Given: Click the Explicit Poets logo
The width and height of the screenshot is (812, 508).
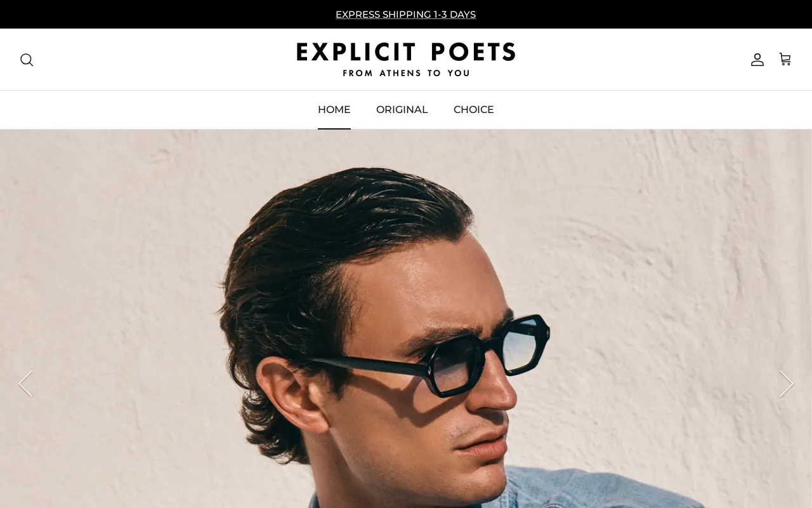Looking at the screenshot, I should pyautogui.click(x=406, y=60).
